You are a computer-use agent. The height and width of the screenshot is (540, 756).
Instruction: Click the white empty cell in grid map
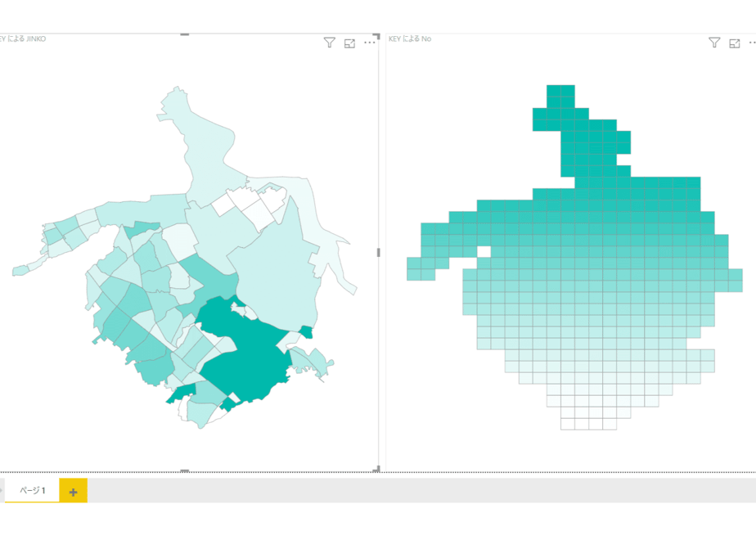click(484, 252)
